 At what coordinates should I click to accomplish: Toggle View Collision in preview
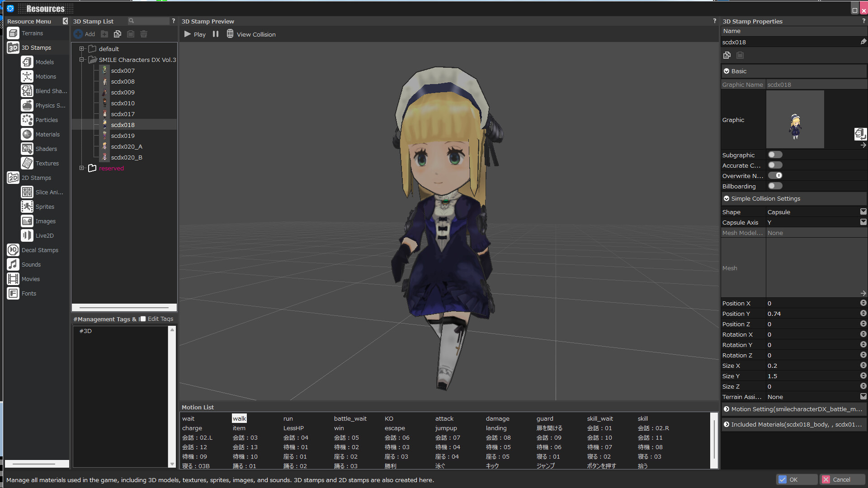tap(251, 34)
